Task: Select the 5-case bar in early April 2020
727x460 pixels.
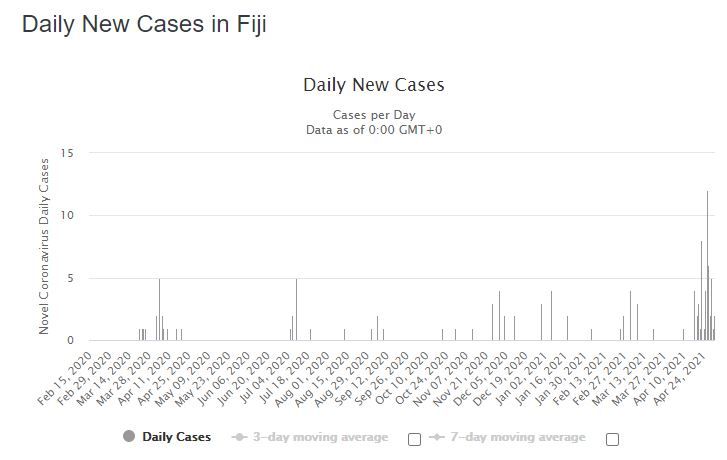Action: 159,310
